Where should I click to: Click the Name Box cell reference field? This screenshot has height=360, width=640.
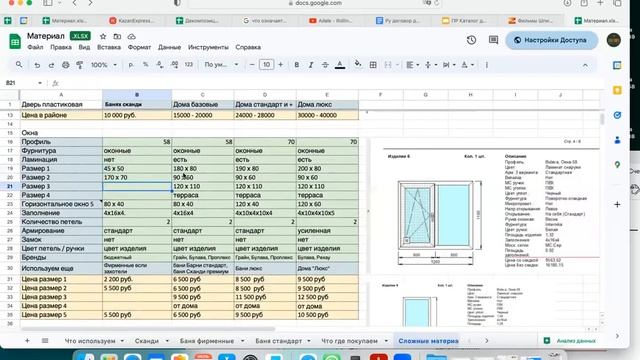24,83
